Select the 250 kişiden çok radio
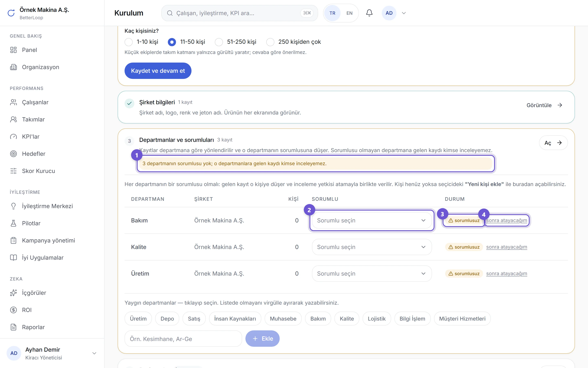The height and width of the screenshot is (368, 588). (270, 42)
